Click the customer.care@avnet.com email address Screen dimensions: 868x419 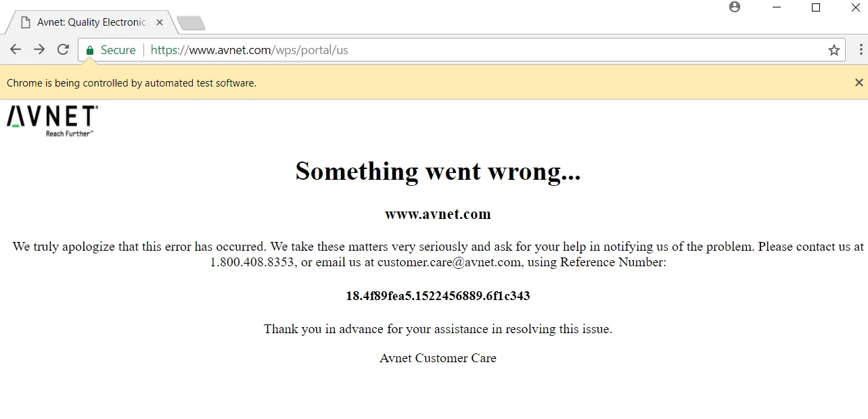tap(449, 262)
